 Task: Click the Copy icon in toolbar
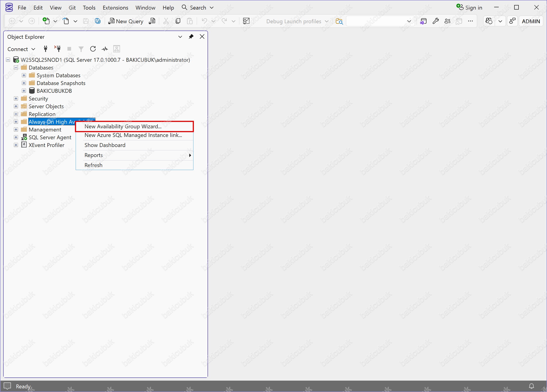(178, 21)
